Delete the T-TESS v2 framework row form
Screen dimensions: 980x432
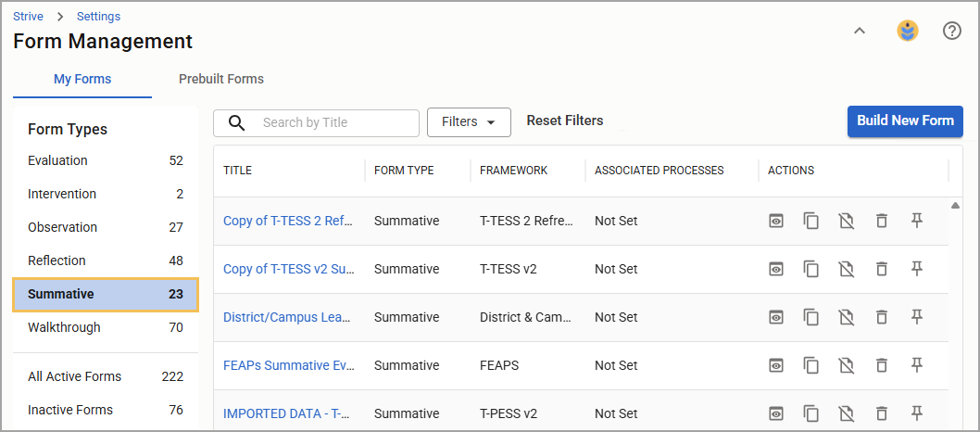click(x=881, y=269)
